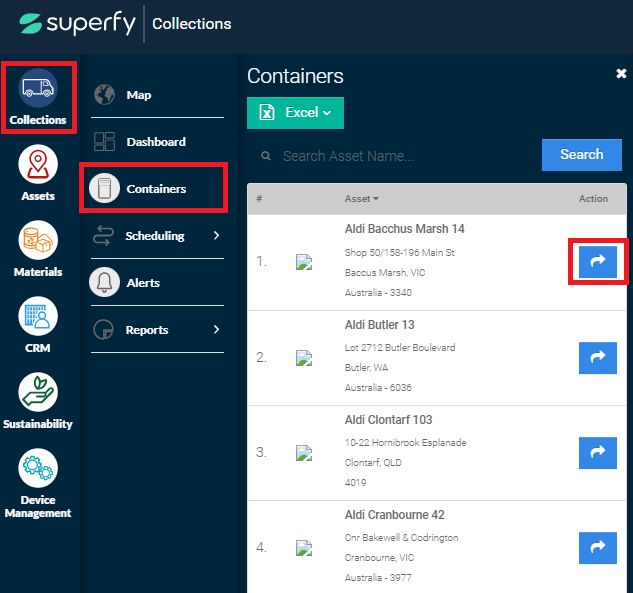This screenshot has height=593, width=633.
Task: Click the Aldi Butler 13 name
Action: 379,325
